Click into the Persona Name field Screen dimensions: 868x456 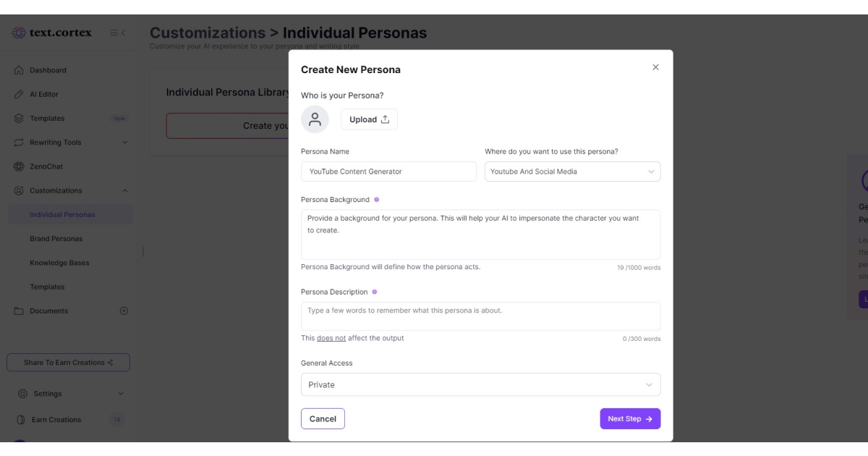click(x=388, y=172)
